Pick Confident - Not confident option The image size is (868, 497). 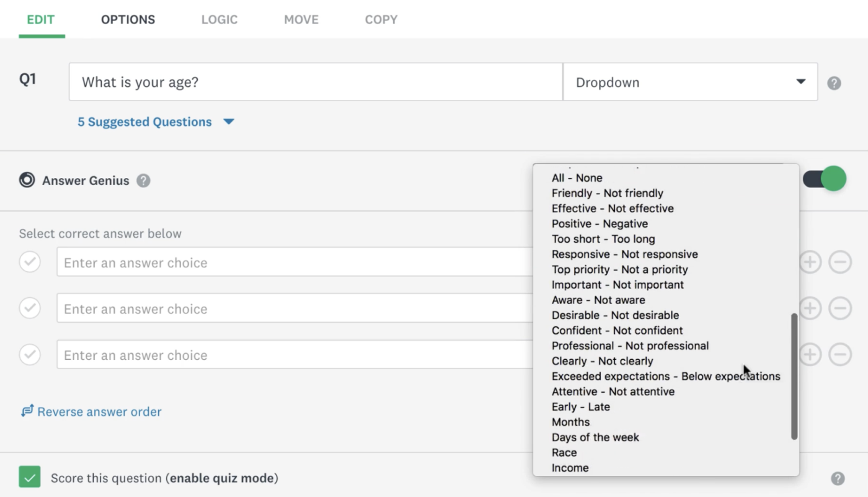coord(618,331)
